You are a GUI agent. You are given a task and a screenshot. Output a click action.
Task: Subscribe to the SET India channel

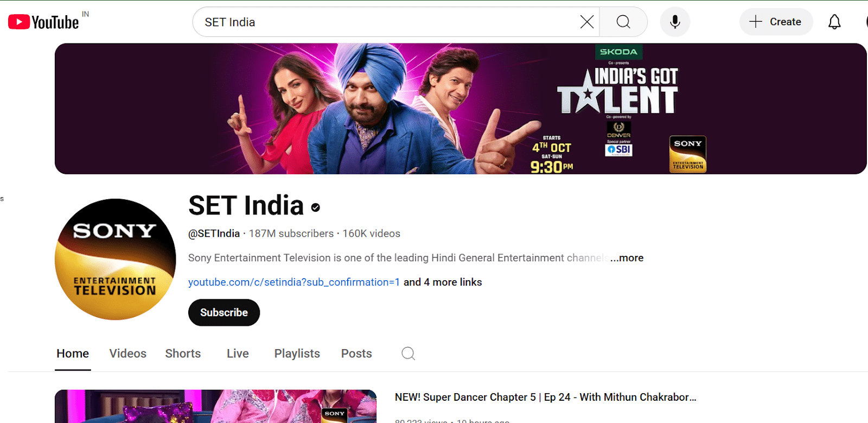pos(224,313)
